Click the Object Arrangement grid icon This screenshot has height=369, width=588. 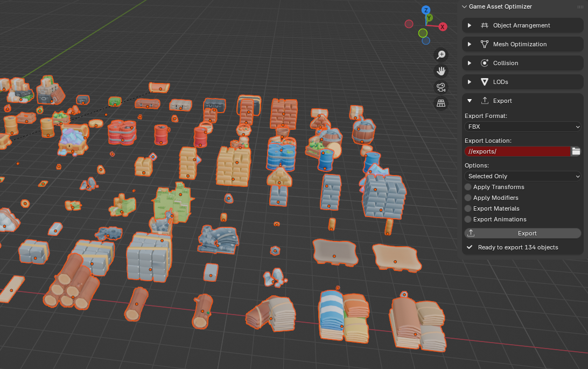pos(485,25)
